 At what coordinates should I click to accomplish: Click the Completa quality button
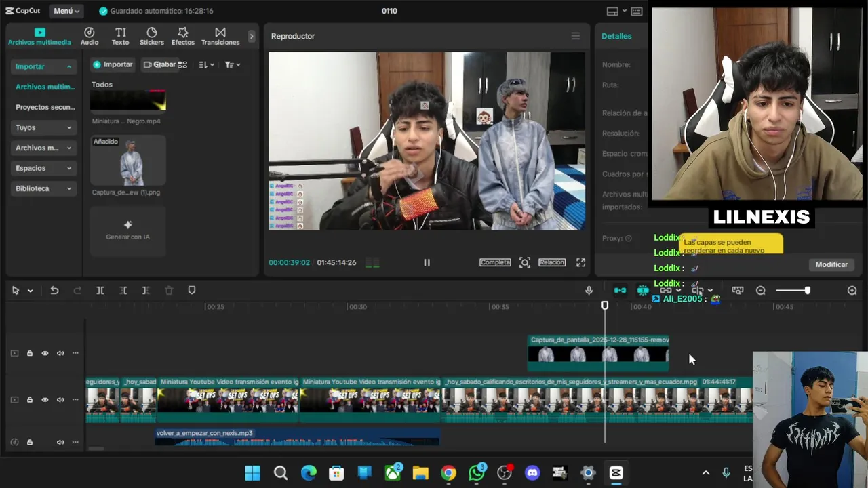[x=495, y=262]
